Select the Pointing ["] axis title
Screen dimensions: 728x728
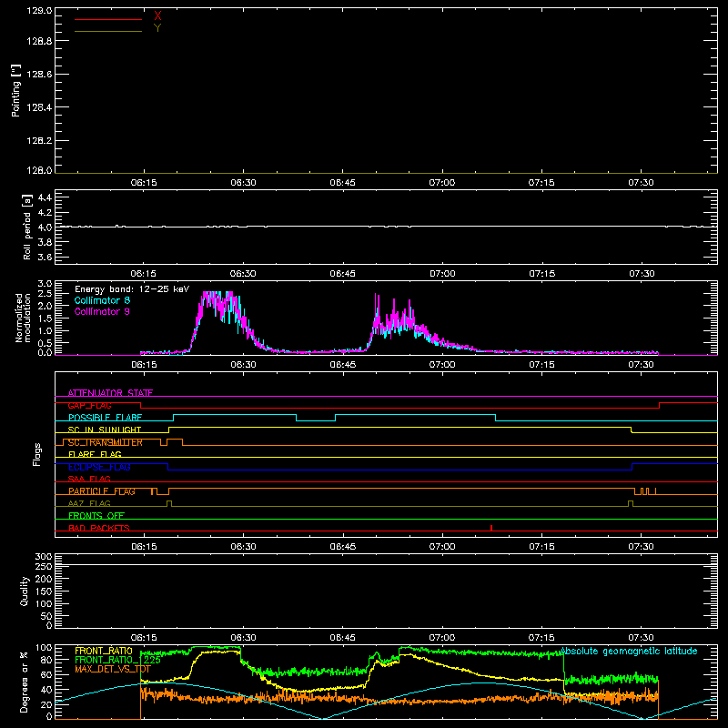pos(16,90)
